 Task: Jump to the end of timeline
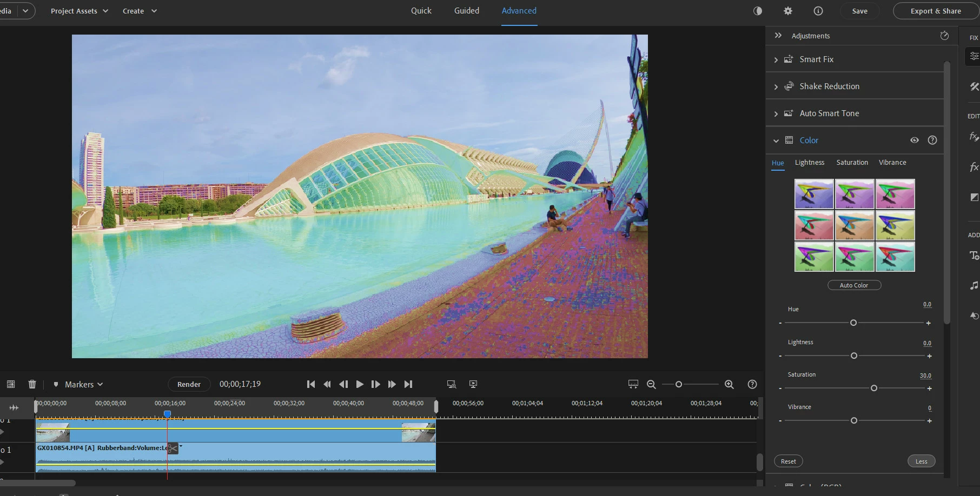[x=408, y=384]
